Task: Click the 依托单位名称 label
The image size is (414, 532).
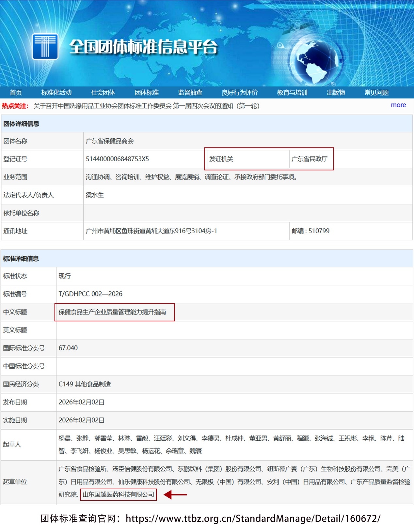Action: coord(21,213)
